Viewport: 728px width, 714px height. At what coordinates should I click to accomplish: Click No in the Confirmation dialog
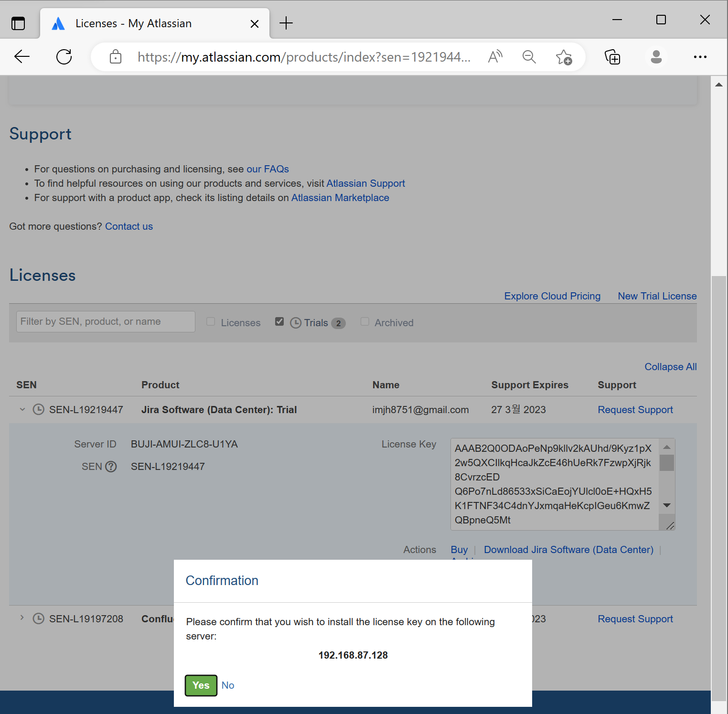tap(228, 685)
